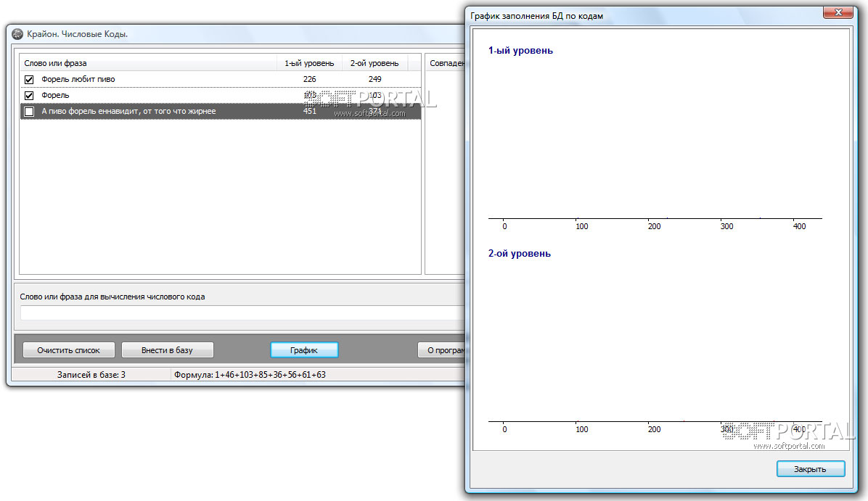Click 'Закрыть' in the graph window

coord(811,469)
